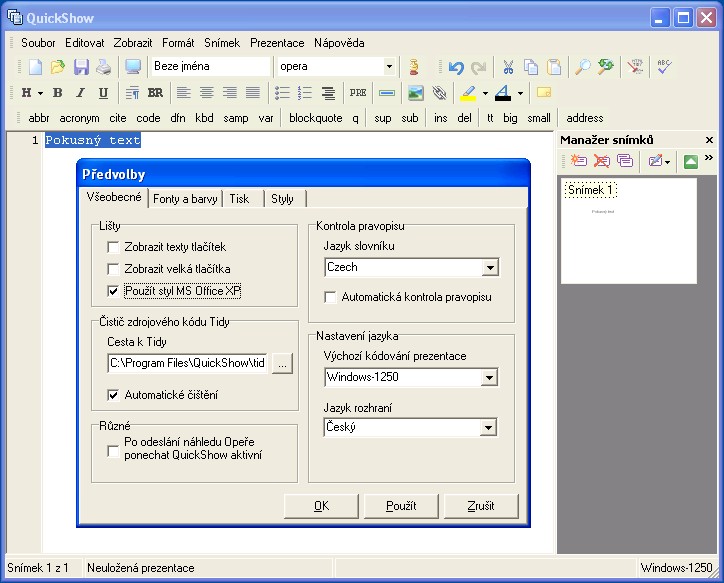The image size is (724, 583).
Task: Apply the yellow highlight color
Action: (468, 93)
